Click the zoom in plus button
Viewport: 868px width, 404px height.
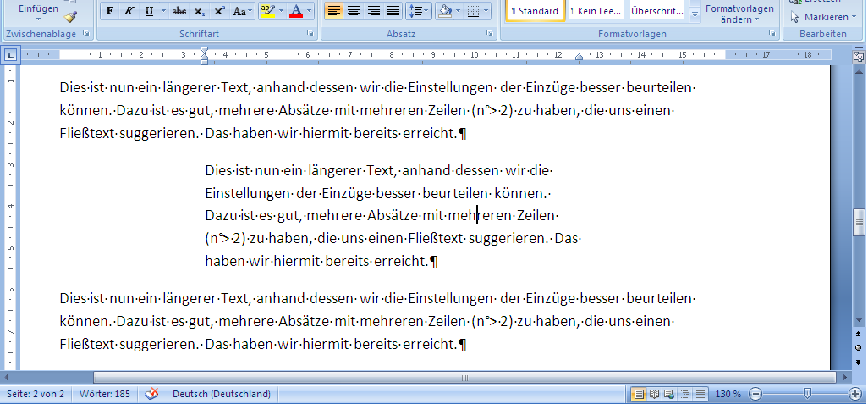(854, 394)
